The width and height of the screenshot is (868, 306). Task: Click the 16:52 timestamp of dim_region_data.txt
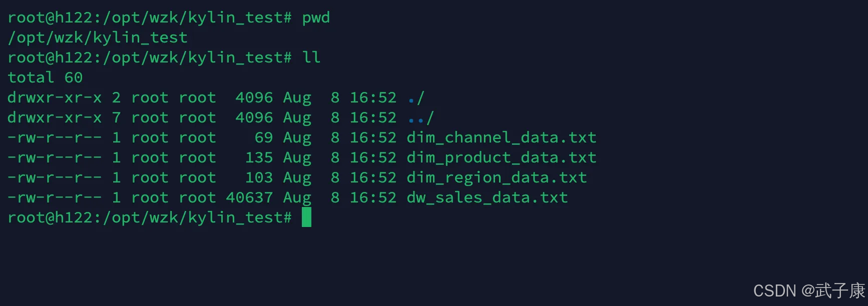pyautogui.click(x=372, y=177)
